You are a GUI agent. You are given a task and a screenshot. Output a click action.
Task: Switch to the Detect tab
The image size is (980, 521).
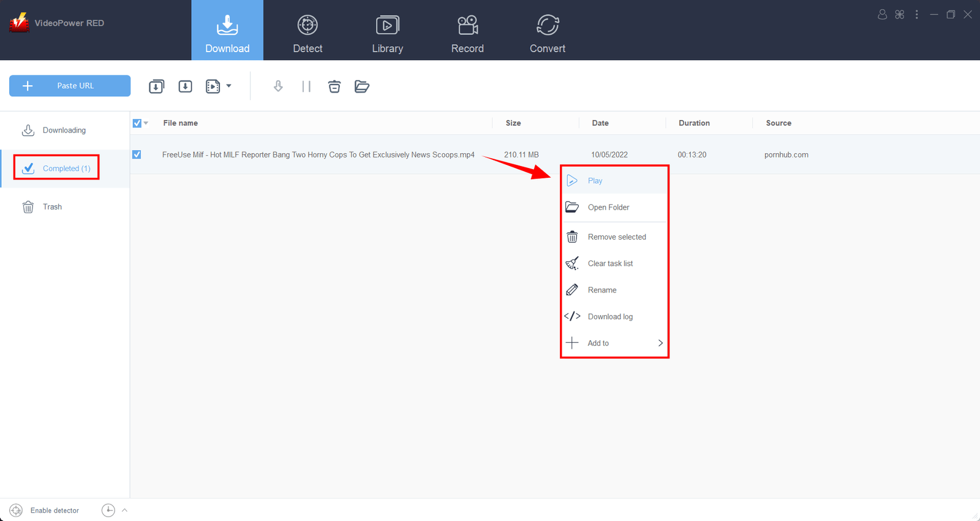pyautogui.click(x=307, y=34)
